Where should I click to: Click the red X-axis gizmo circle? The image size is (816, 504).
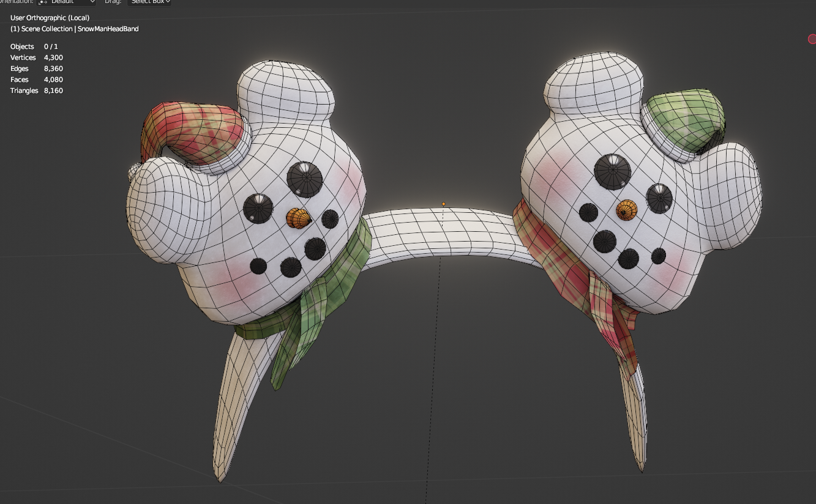pos(812,39)
